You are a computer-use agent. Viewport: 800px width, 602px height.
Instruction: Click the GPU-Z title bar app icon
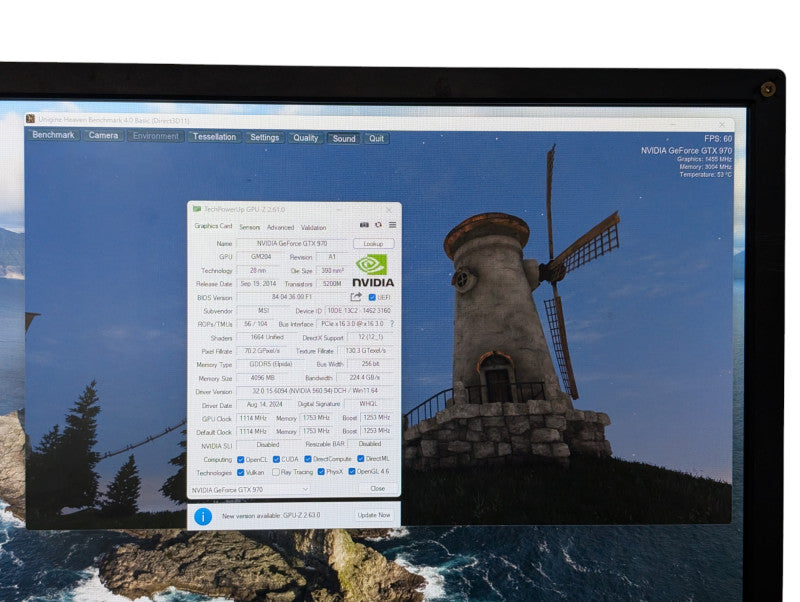196,209
